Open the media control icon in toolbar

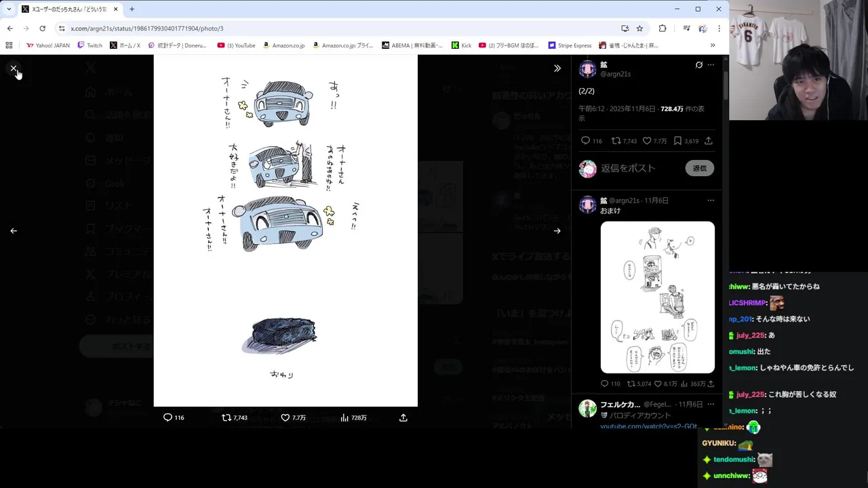click(x=687, y=28)
